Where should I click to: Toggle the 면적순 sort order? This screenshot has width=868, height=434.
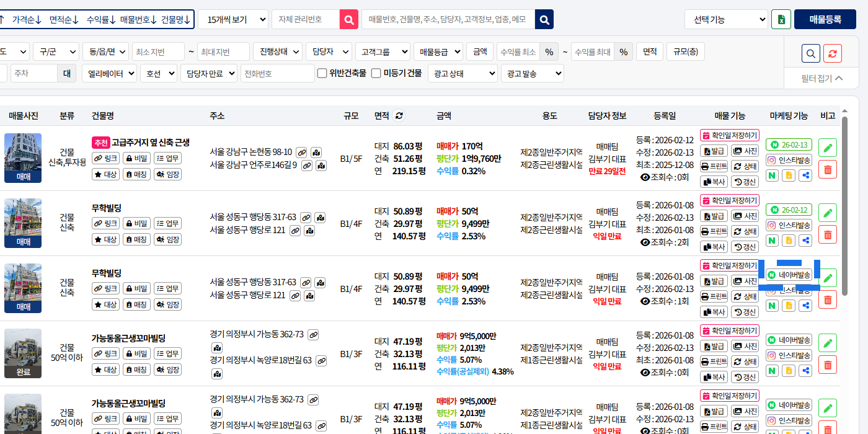click(64, 19)
